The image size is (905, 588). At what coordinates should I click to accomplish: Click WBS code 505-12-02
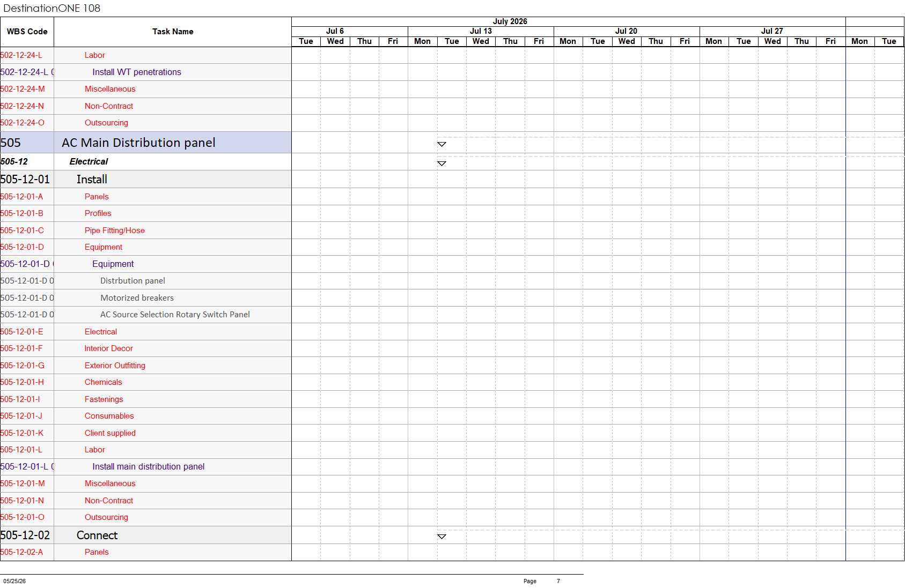click(25, 535)
